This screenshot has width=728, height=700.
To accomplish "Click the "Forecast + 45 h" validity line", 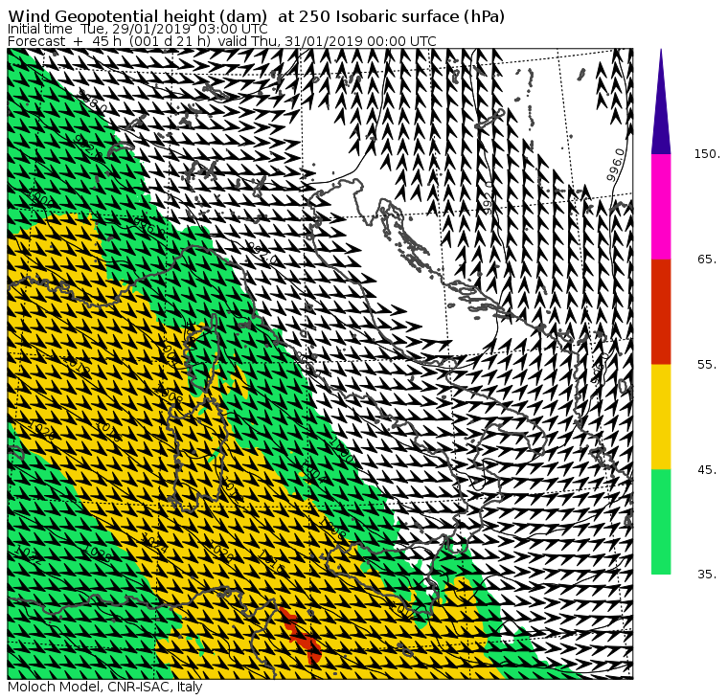I will (222, 41).
